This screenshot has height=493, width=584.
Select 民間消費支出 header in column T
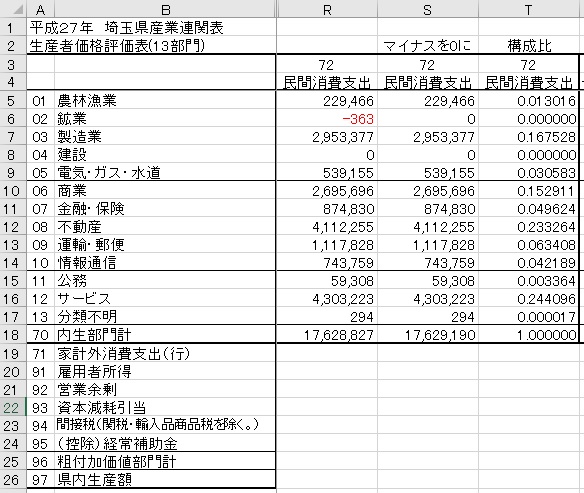[529, 82]
